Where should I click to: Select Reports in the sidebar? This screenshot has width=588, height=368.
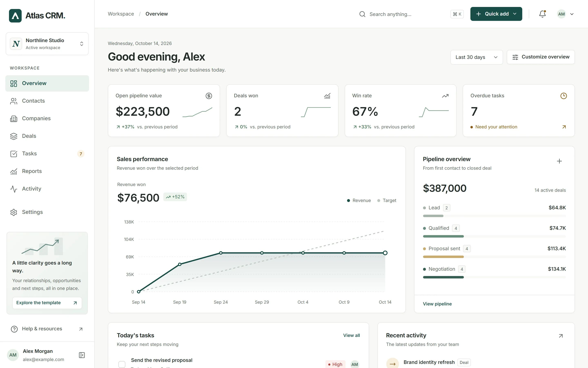point(47,171)
